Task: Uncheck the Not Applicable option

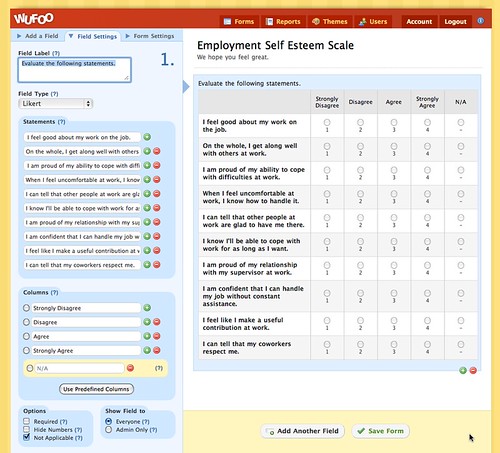Action: pyautogui.click(x=27, y=437)
